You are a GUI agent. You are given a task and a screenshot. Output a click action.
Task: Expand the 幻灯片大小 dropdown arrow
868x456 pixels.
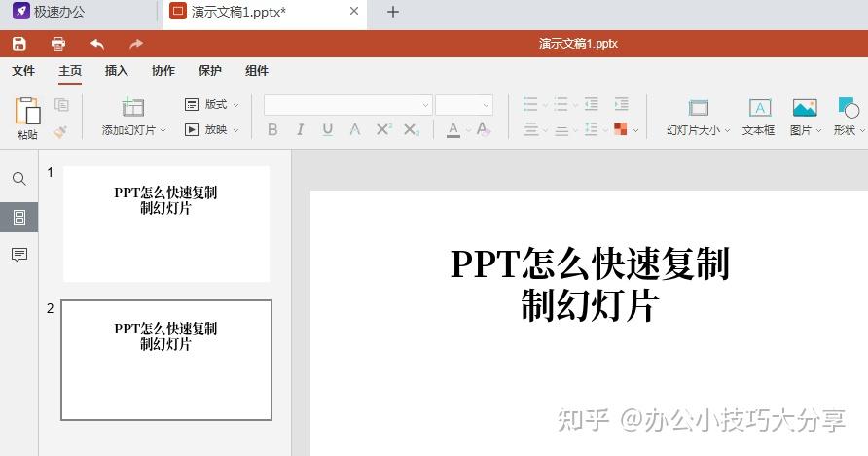point(727,130)
